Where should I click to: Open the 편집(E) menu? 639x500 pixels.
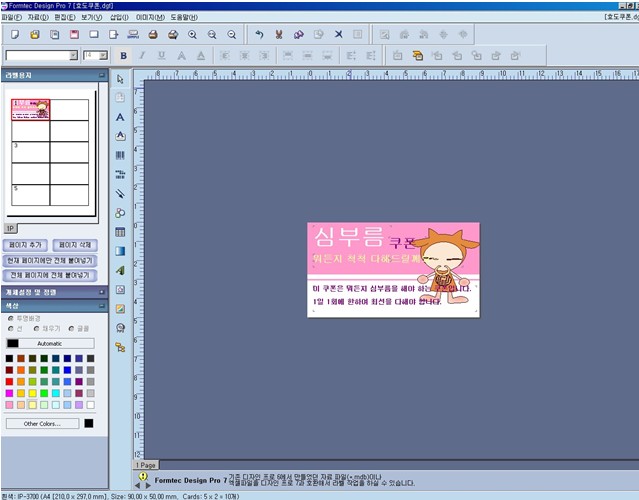[x=65, y=17]
